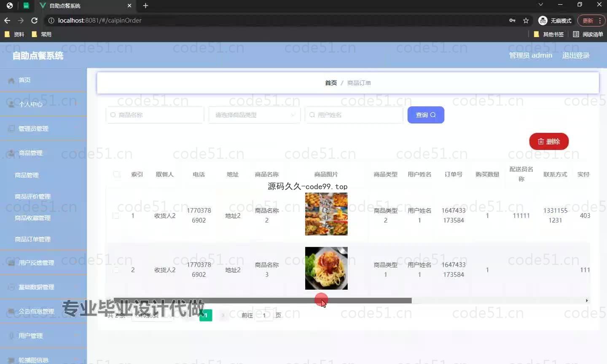The image size is (607, 364).
Task: Click the 订单号 column header
Action: click(x=454, y=174)
